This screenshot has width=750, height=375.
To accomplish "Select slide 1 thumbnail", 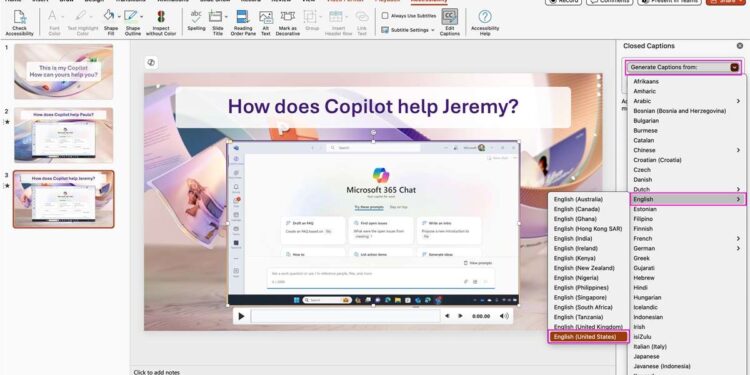I will (64, 71).
